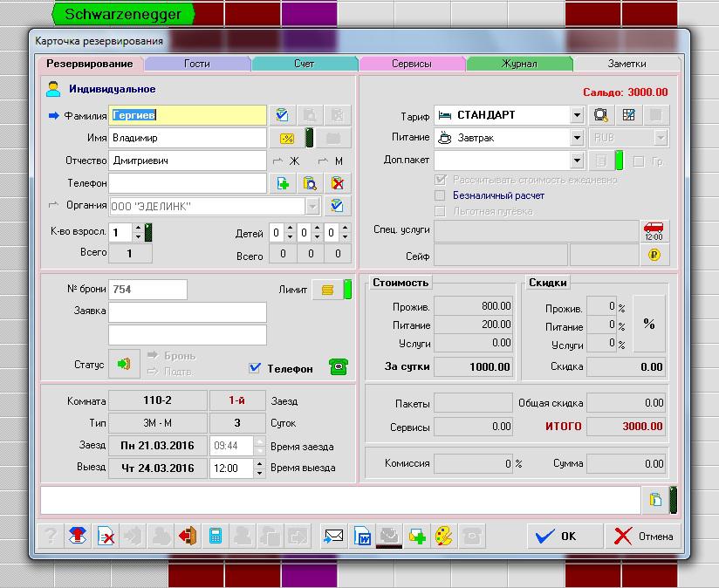
Task: Set status to Бронь
Action: [x=172, y=356]
